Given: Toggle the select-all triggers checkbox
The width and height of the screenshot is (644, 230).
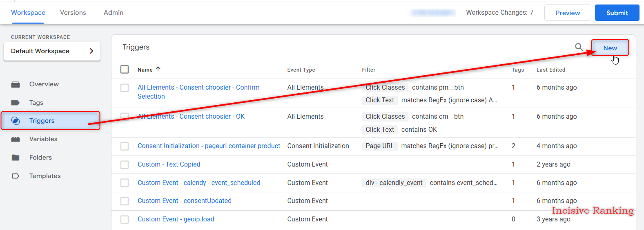Looking at the screenshot, I should coord(125,70).
